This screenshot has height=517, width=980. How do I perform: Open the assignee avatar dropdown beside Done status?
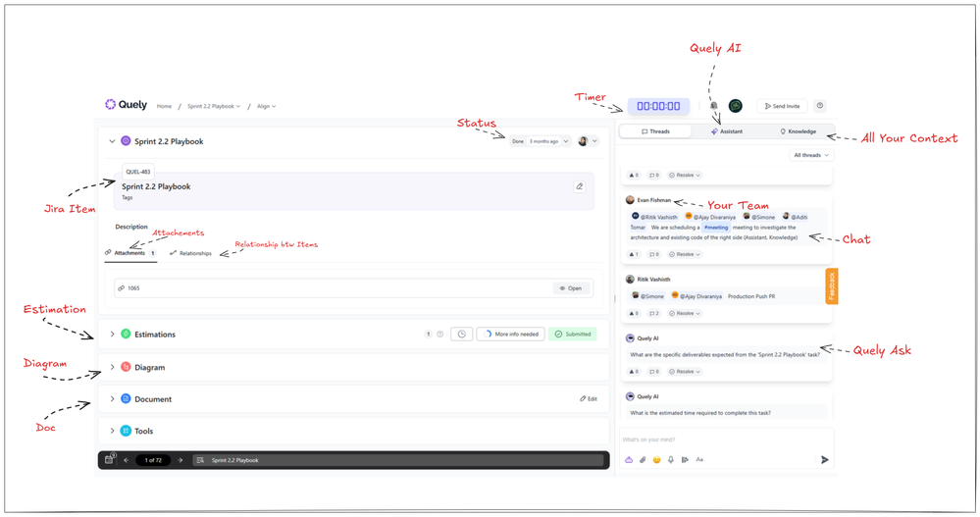click(588, 141)
